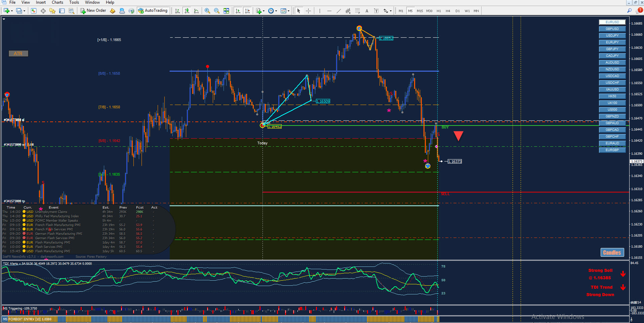
Task: Draw a vertical line on the chart
Action: pos(320,11)
